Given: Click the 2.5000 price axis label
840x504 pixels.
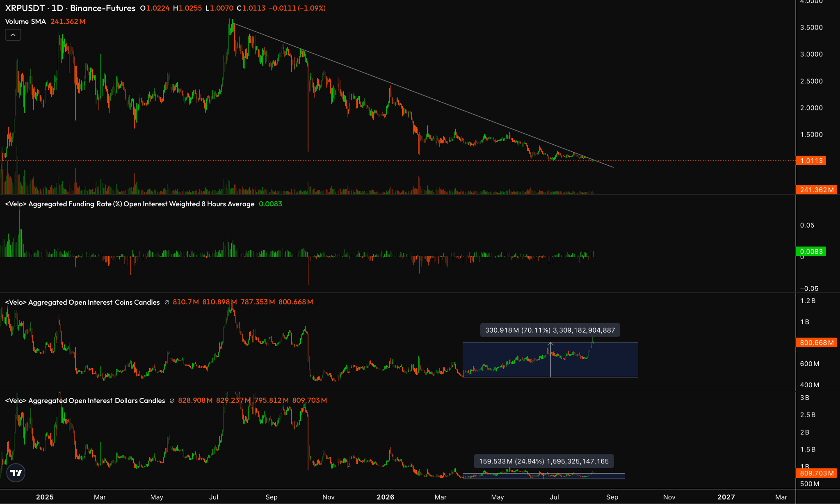Looking at the screenshot, I should click(x=811, y=81).
